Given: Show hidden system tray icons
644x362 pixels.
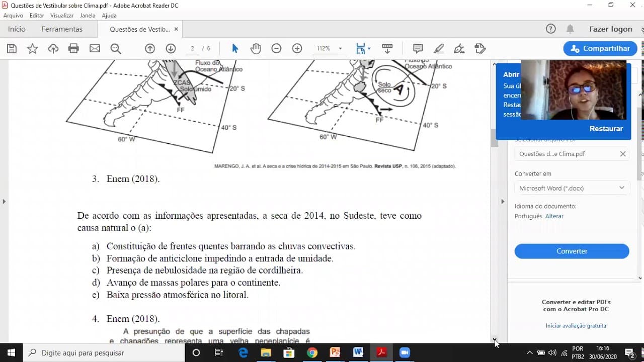Looking at the screenshot, I should (530, 353).
